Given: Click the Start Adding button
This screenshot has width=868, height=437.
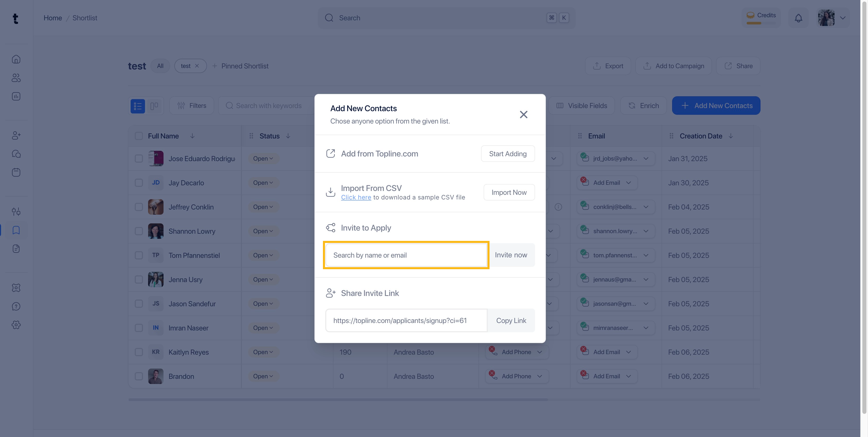Looking at the screenshot, I should pos(508,154).
